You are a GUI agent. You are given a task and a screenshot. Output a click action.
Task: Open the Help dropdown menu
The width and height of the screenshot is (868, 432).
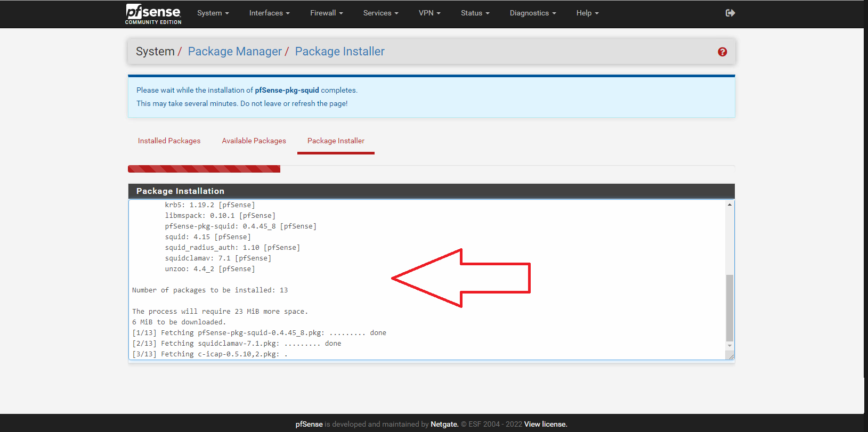coord(587,13)
